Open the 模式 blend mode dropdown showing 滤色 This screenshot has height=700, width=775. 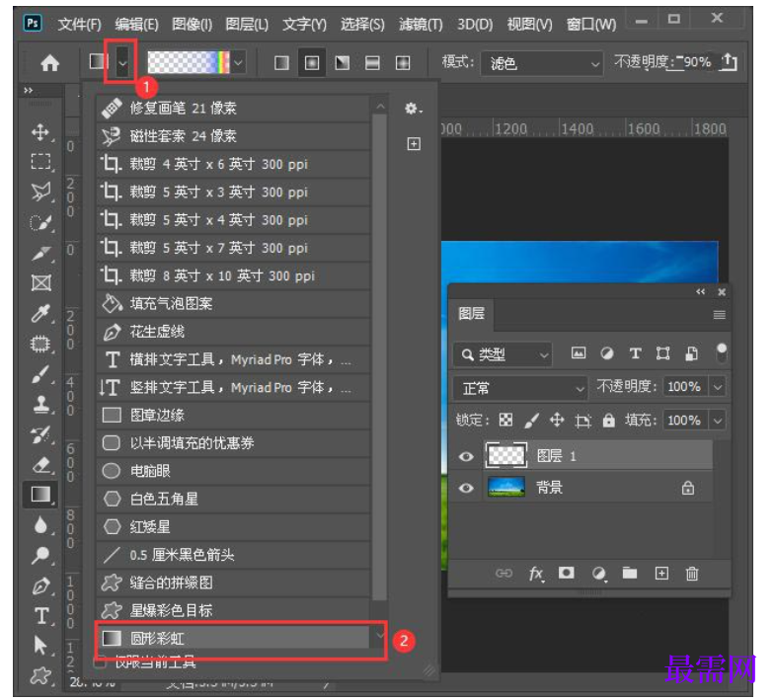click(x=542, y=63)
